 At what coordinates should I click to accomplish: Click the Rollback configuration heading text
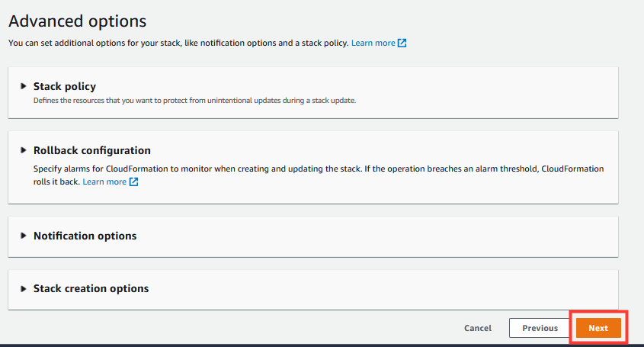tap(92, 150)
